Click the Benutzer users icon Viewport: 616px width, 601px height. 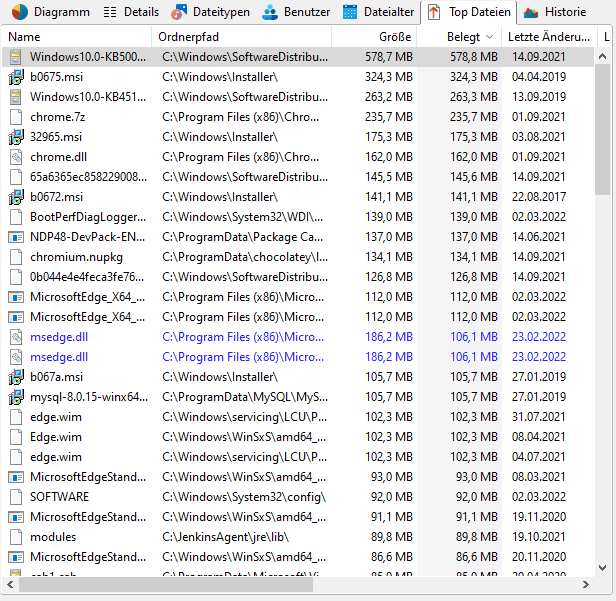tap(270, 12)
